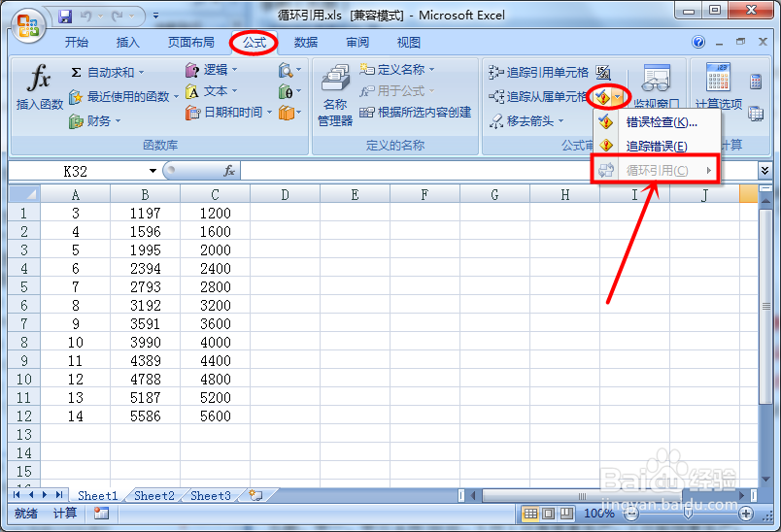Choose 错误检查(K)... from the menu

(657, 122)
